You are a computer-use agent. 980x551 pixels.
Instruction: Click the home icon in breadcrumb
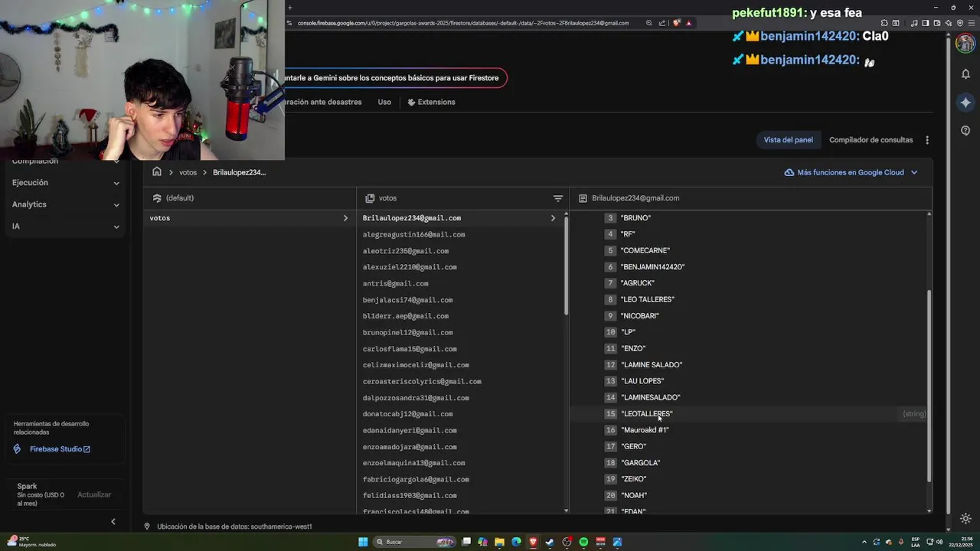157,171
